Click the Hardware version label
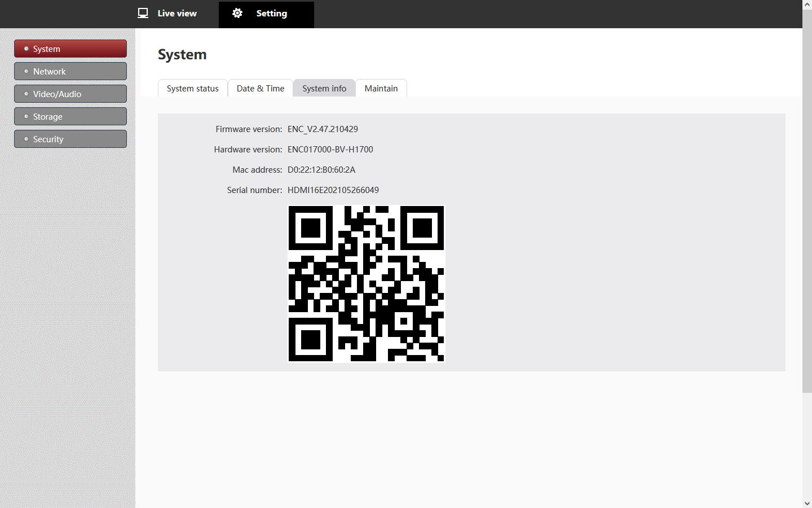The image size is (812, 508). coord(248,150)
